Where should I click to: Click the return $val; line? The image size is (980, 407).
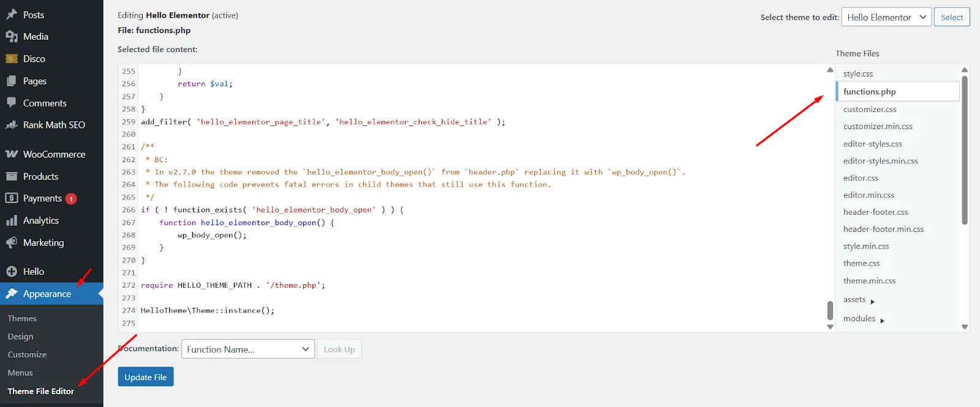205,84
